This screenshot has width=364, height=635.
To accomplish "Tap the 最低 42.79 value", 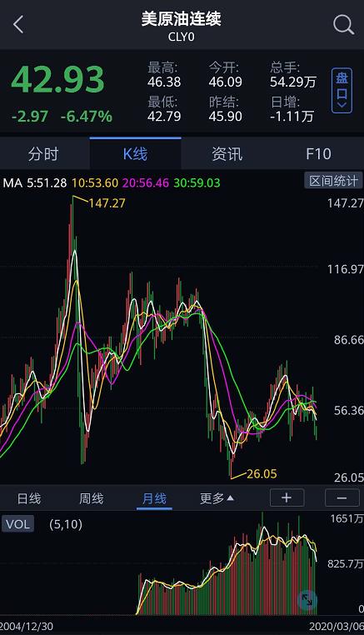I will pyautogui.click(x=164, y=117).
